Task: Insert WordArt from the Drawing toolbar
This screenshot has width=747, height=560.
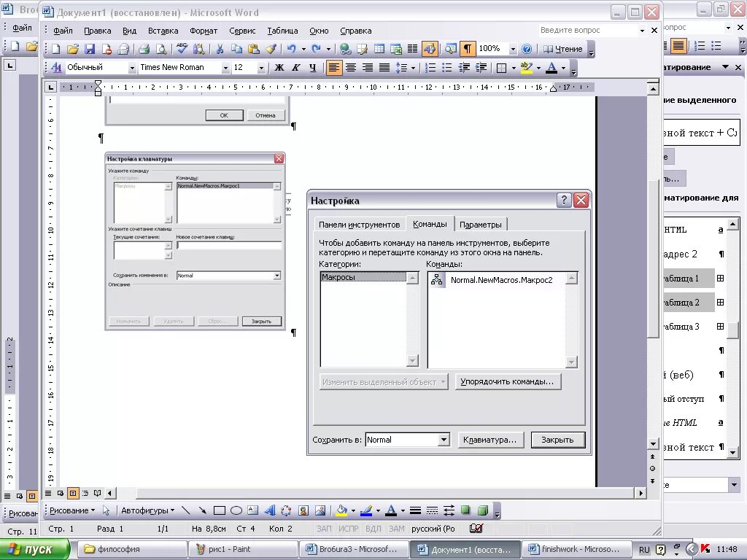Action: tap(270, 510)
